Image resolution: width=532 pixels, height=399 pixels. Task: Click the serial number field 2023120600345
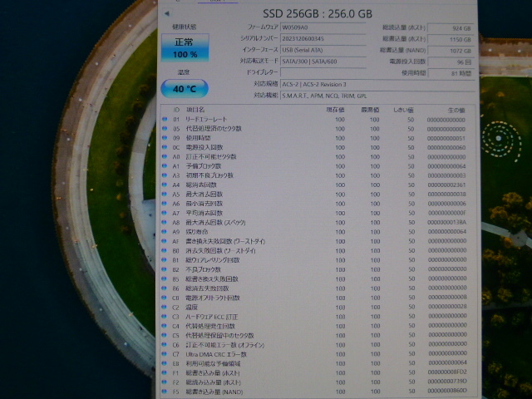tap(323, 39)
